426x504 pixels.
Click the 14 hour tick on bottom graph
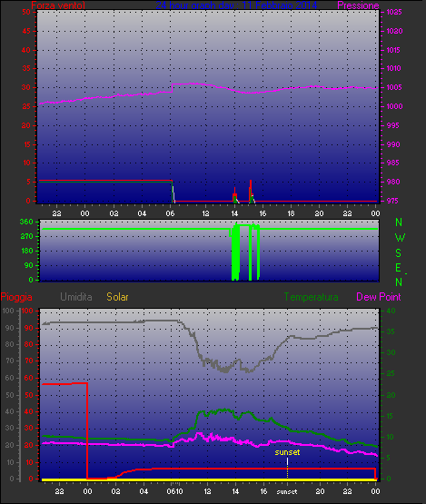coord(235,491)
